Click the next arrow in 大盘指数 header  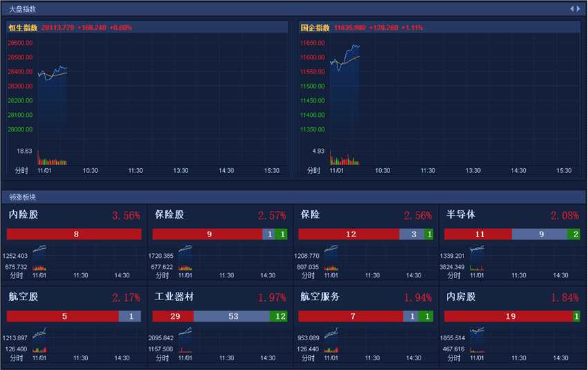click(578, 8)
